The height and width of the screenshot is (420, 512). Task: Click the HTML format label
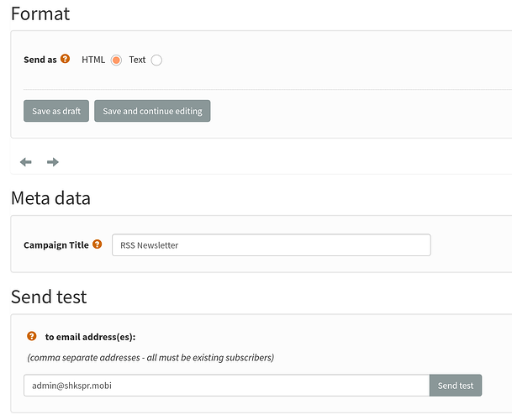coord(93,60)
